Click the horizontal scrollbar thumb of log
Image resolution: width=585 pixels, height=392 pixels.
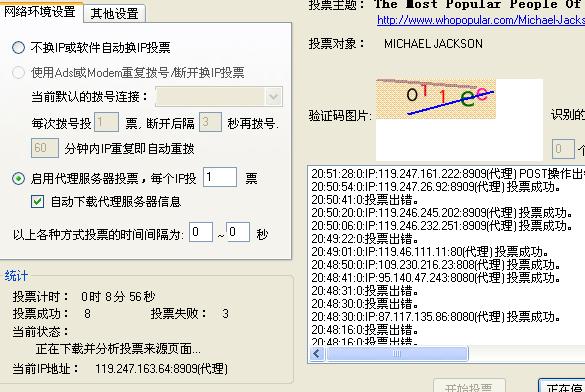point(397,354)
